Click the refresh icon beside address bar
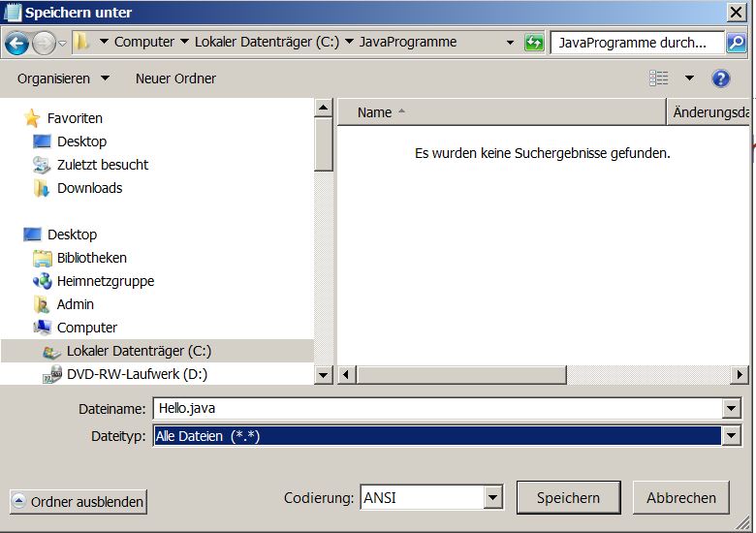 click(534, 43)
